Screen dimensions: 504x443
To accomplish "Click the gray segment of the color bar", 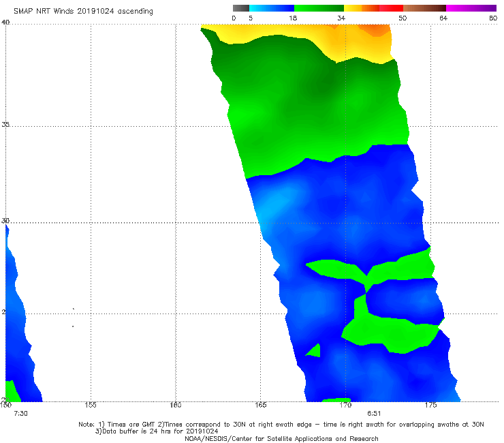I will tap(241, 8).
